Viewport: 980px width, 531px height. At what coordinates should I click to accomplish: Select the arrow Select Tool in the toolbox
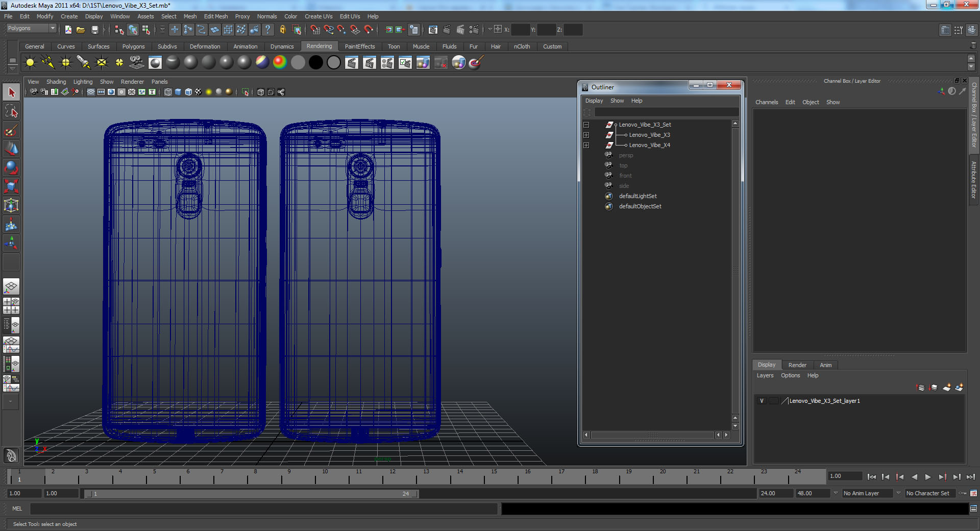coord(11,92)
